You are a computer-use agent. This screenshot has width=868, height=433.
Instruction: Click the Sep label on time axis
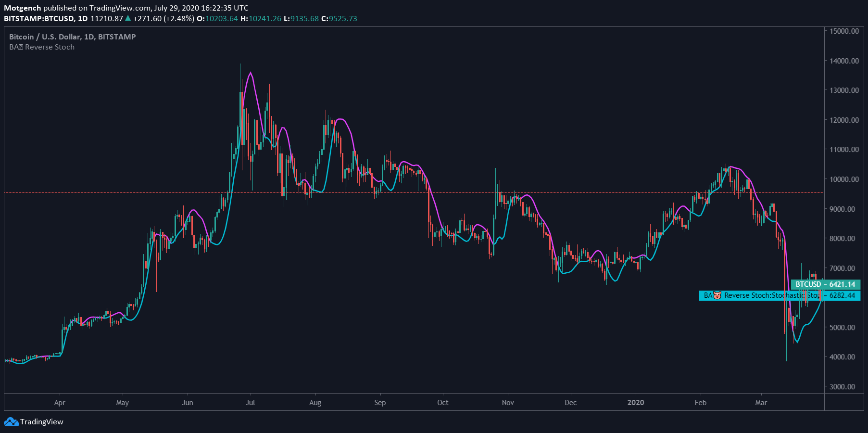point(380,403)
